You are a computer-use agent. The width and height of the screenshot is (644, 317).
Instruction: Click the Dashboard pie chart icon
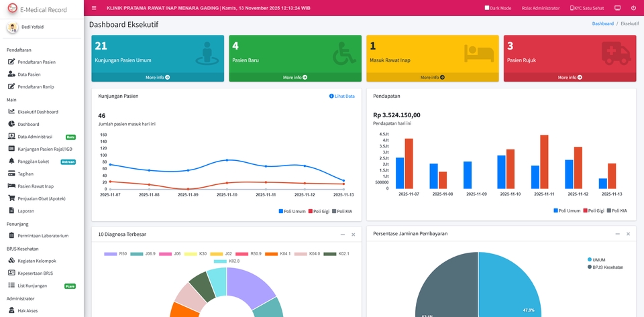(x=11, y=124)
